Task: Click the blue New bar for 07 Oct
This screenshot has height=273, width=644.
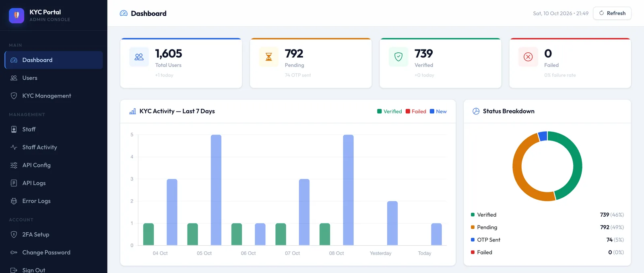Action: click(304, 212)
